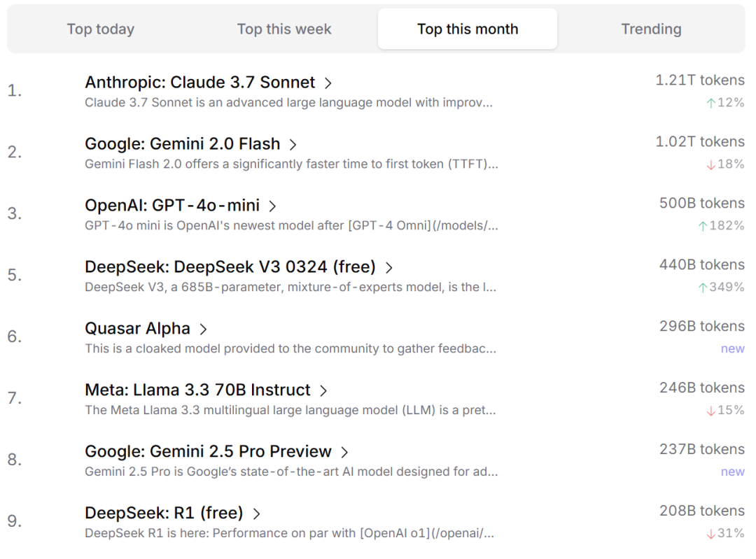Click chevron next to DeepSeek V3 0324 (free)

(389, 268)
